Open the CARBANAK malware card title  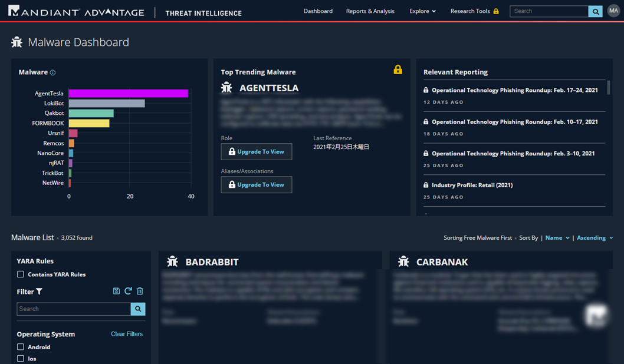click(x=442, y=262)
